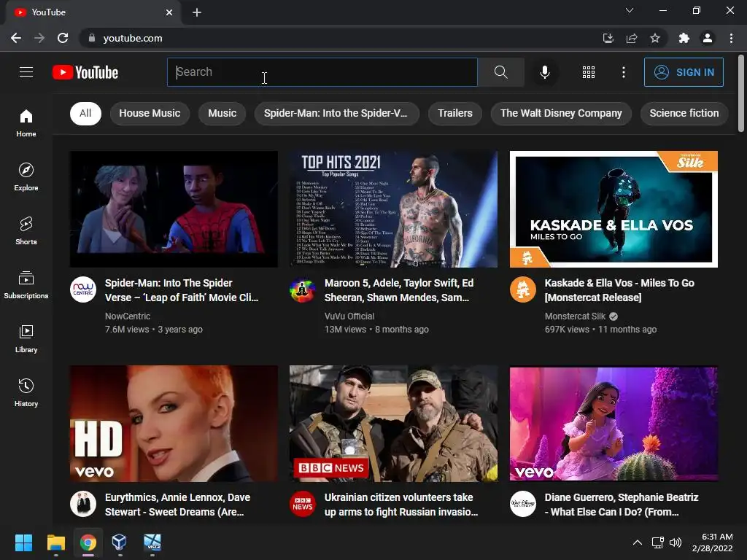Open Subscriptions in the sidebar
Screen dimensions: 747x560
point(26,285)
